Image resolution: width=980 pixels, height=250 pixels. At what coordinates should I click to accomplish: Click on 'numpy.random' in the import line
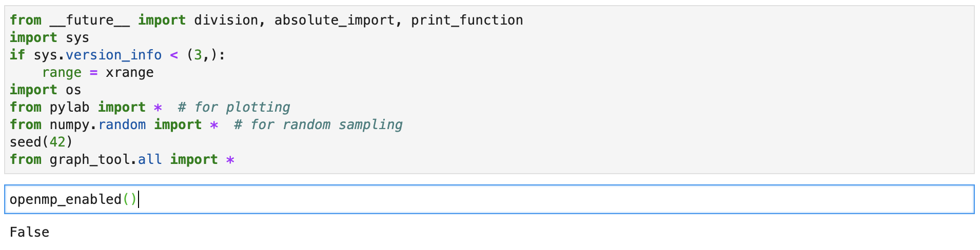(97, 124)
